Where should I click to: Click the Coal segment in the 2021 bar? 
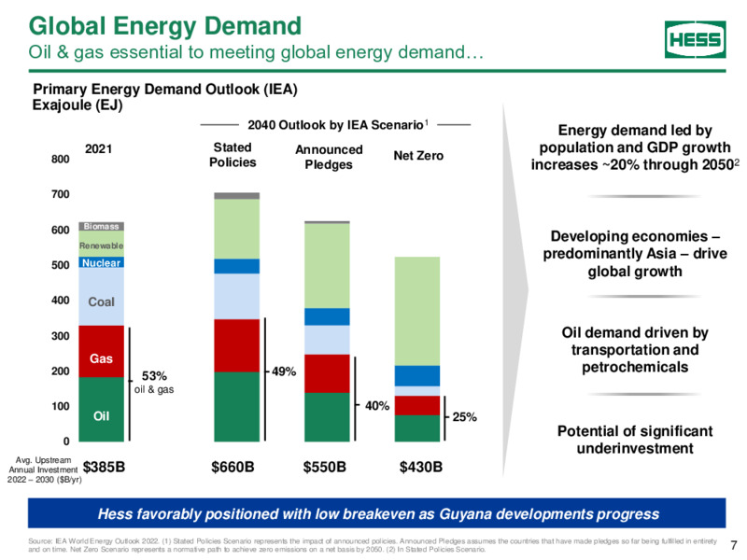(102, 297)
